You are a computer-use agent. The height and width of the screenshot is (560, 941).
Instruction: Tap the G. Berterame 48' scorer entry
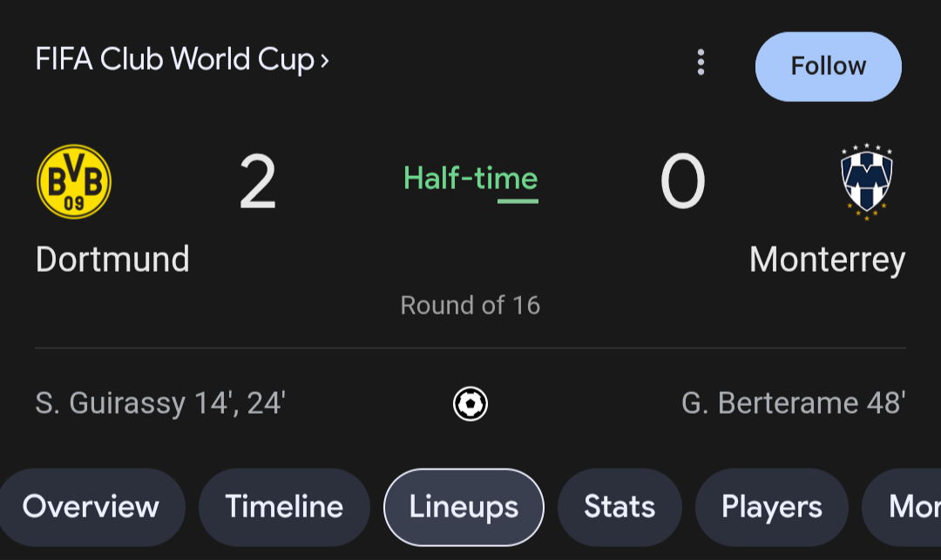pyautogui.click(x=794, y=403)
